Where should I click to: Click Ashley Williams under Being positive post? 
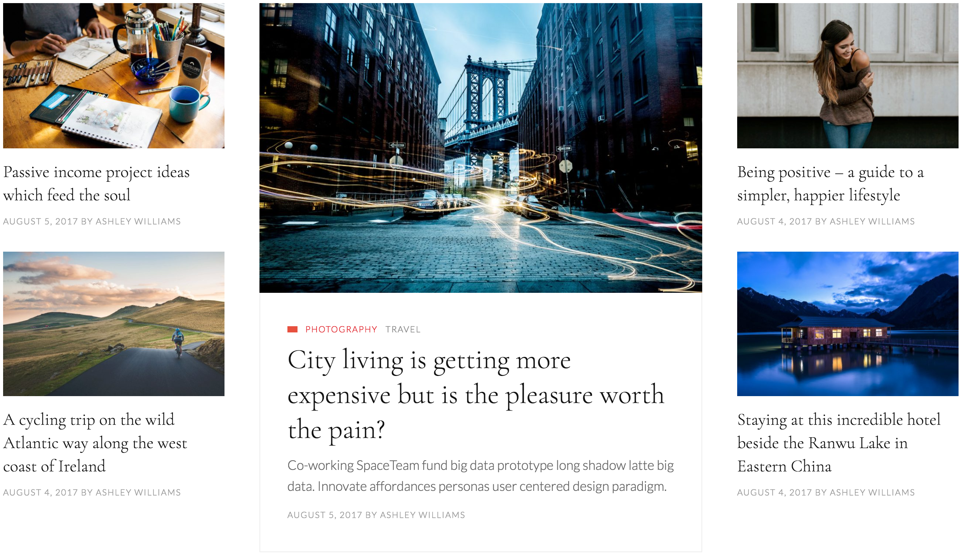click(x=872, y=221)
